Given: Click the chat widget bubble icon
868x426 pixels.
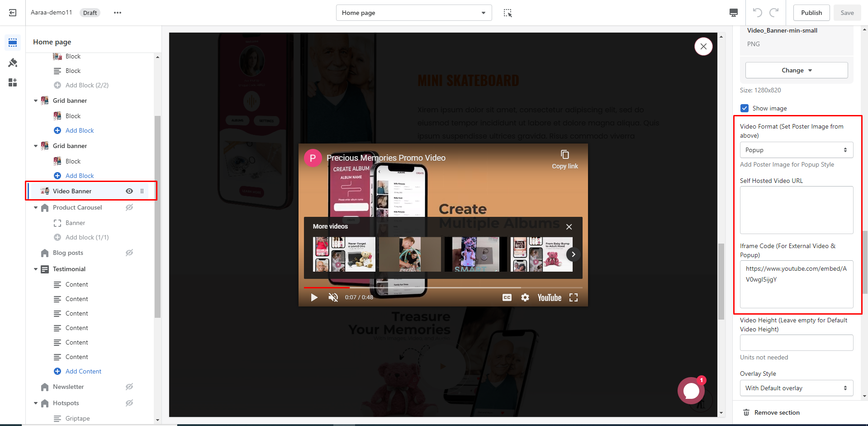Looking at the screenshot, I should pyautogui.click(x=691, y=391).
